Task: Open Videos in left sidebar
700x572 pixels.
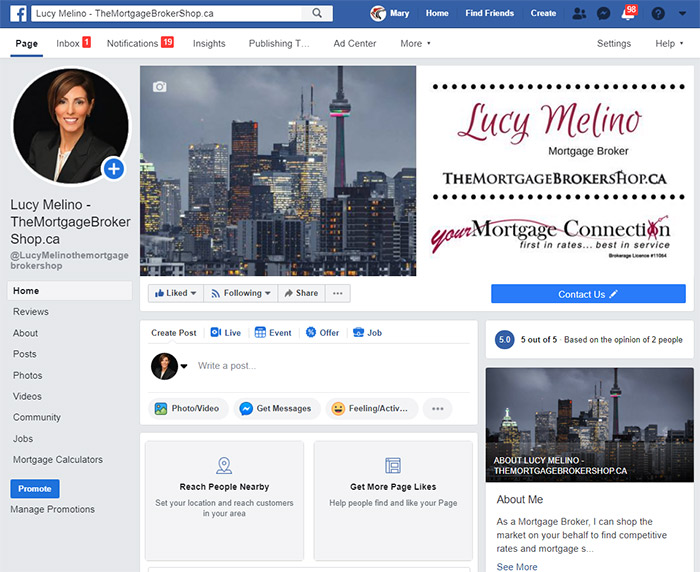Action: pyautogui.click(x=27, y=397)
